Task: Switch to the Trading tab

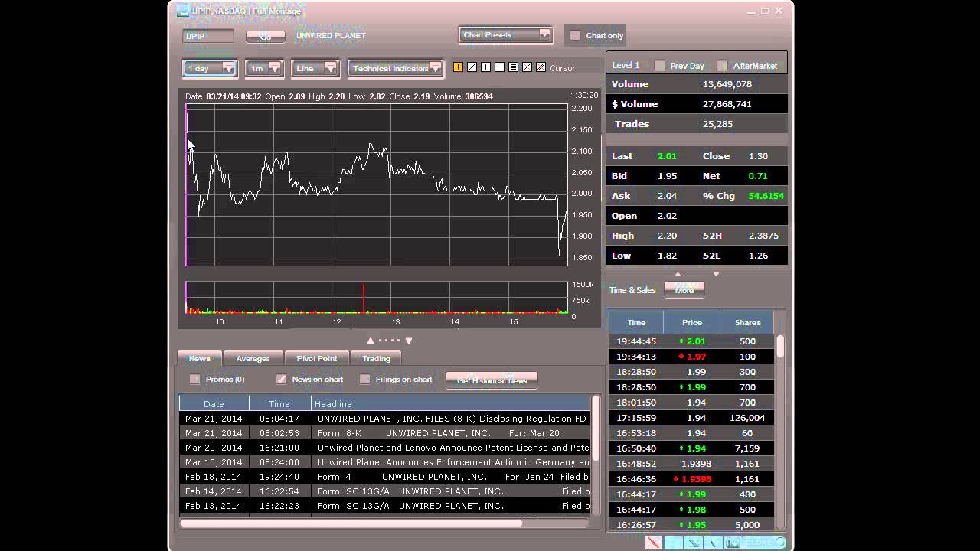Action: (x=377, y=358)
